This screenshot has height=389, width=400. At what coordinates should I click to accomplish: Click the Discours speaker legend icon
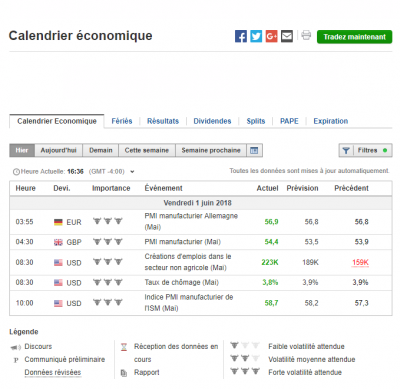tap(15, 347)
